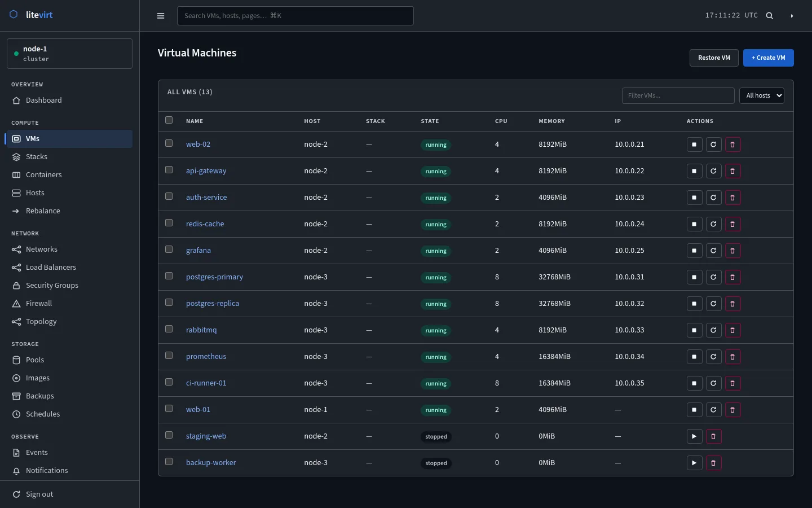
Task: Open the Firewall page
Action: click(x=68, y=304)
